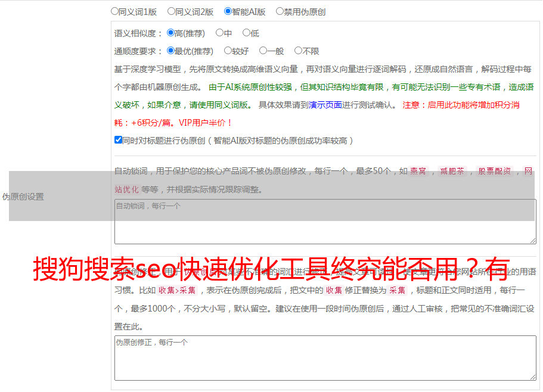543x392 pixels.
Task: Click the 语义相似度 label
Action: point(138,33)
